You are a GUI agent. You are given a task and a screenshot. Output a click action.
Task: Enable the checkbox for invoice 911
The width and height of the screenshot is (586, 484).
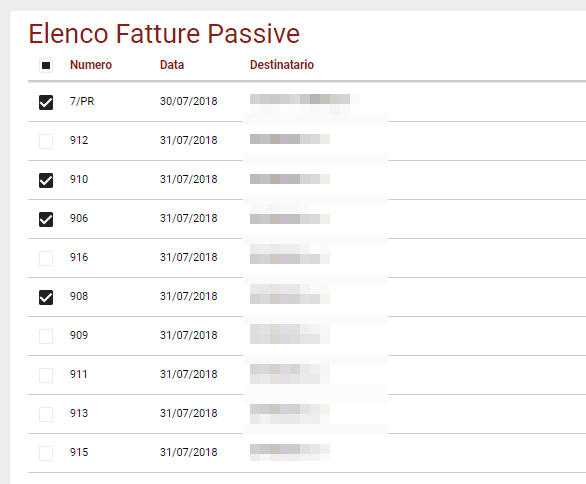pos(46,375)
